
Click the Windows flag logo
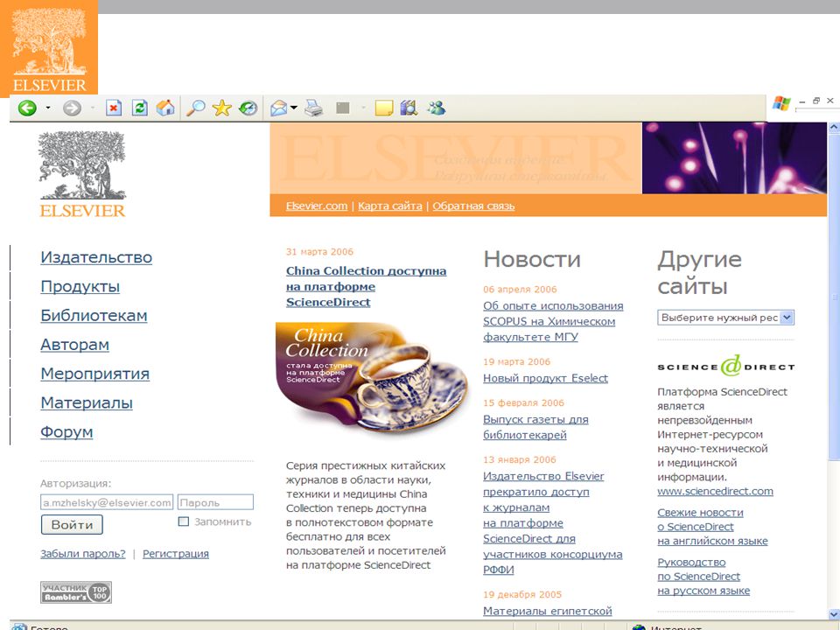(x=781, y=103)
